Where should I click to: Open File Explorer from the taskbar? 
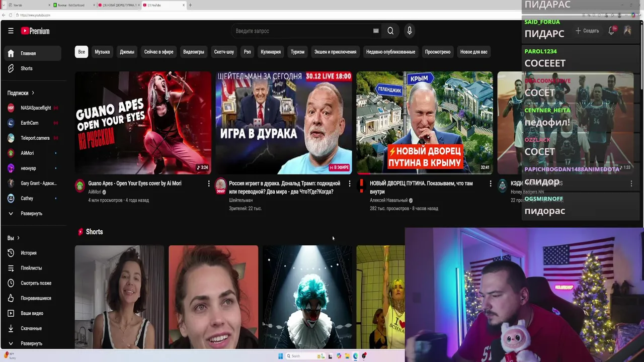(x=347, y=356)
